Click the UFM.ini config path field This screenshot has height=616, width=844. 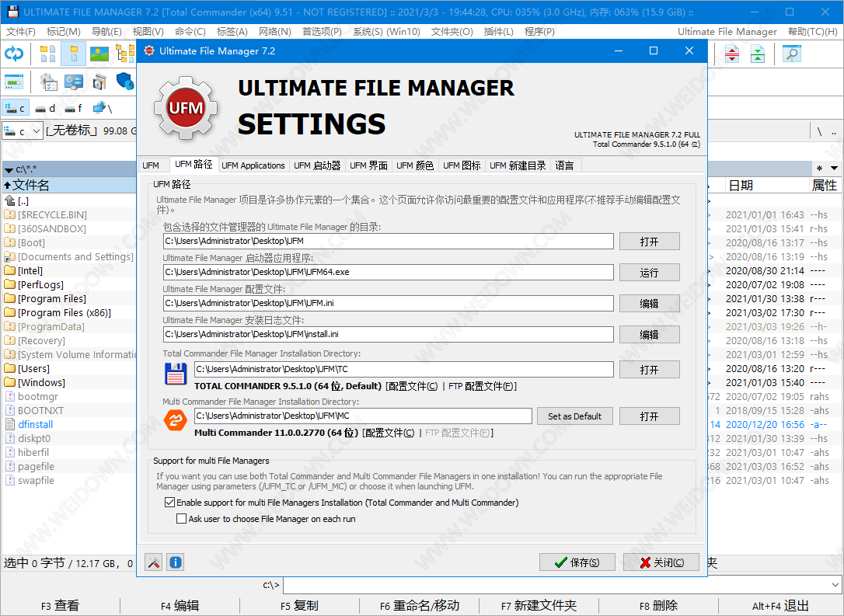(388, 303)
